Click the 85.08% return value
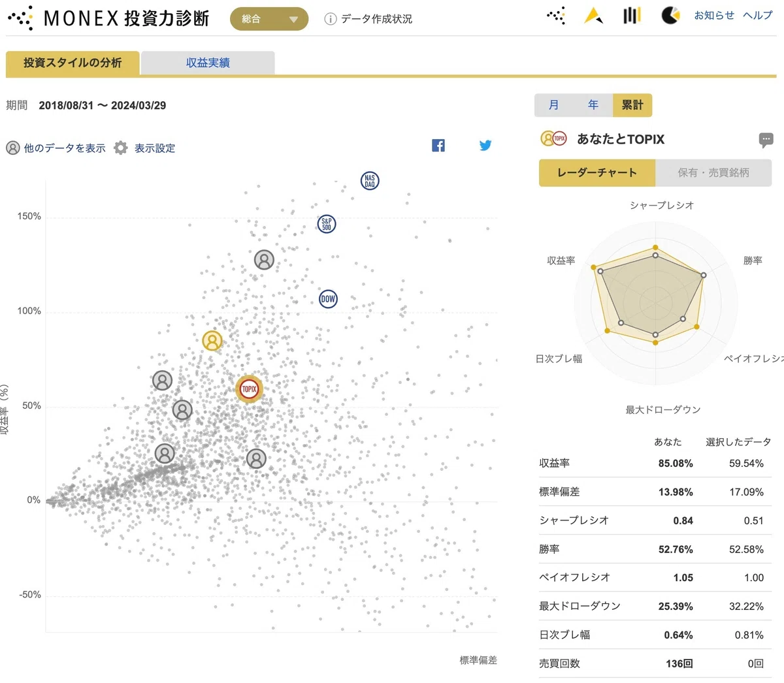Viewport: 784px width, 683px height. coord(676,464)
